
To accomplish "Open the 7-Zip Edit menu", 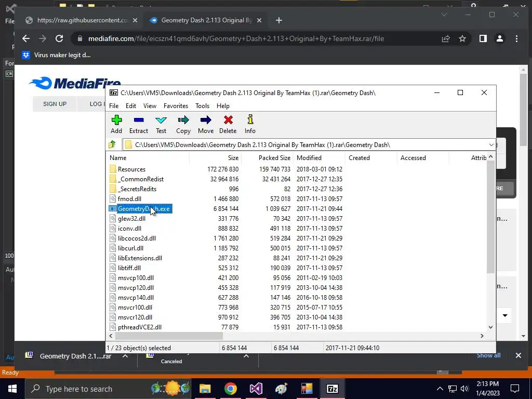I will 130,106.
